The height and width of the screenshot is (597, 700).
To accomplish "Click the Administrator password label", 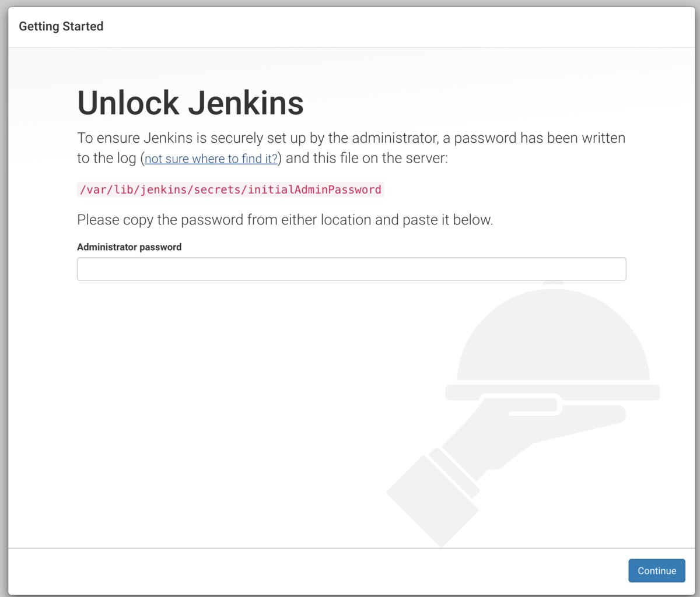I will point(129,247).
